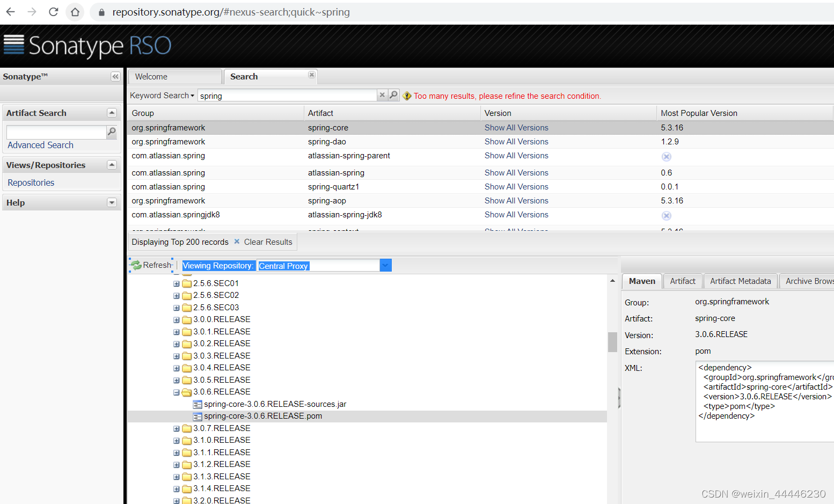
Task: Sort by the Group column header
Action: (x=216, y=113)
